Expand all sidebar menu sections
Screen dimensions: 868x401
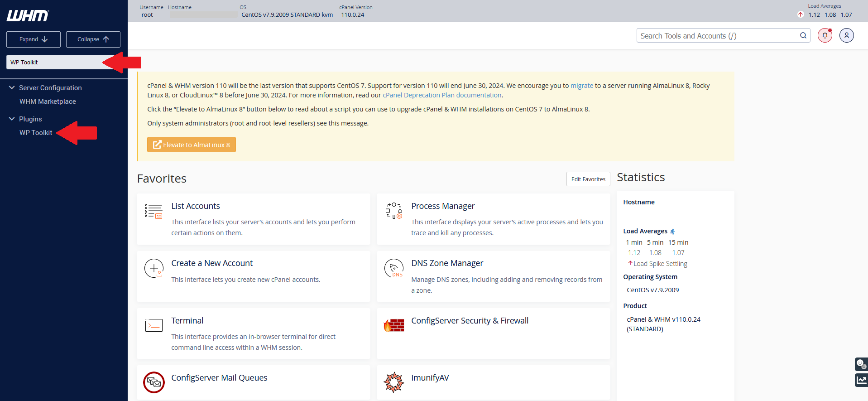(x=34, y=39)
